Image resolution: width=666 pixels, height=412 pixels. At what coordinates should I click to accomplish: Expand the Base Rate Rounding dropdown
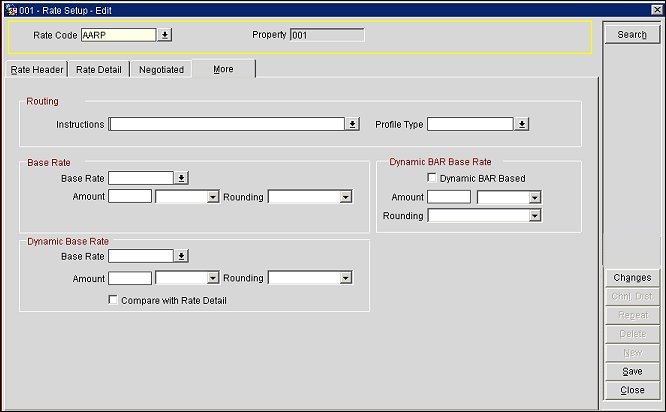(x=345, y=197)
